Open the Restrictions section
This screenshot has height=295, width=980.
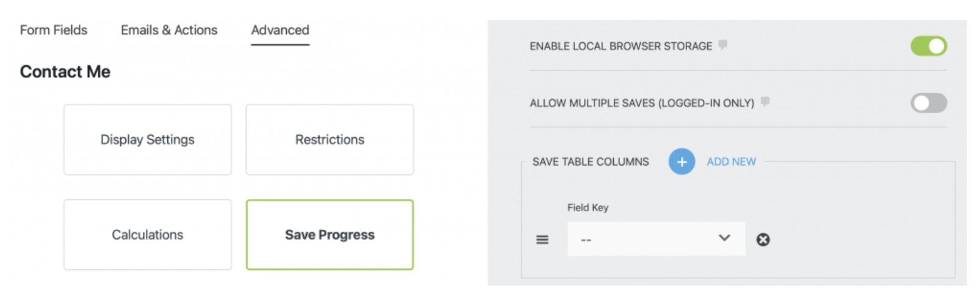330,140
